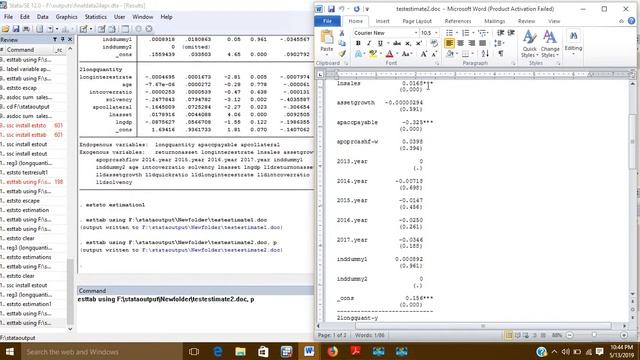This screenshot has height=360, width=640.
Task: Show paragraph marks pilcrow button
Action: (500, 53)
